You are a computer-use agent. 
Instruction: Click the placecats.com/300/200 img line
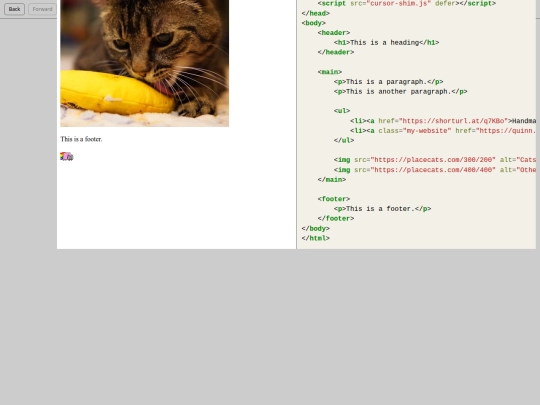[x=435, y=160]
